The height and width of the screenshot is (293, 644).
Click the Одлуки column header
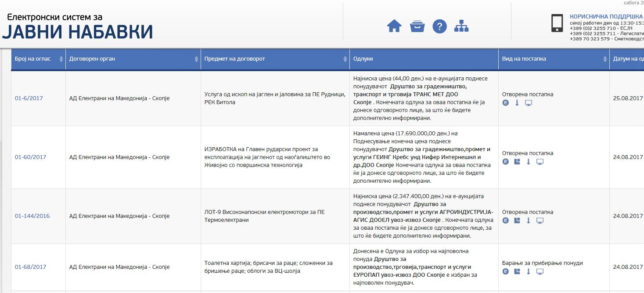[x=363, y=59]
